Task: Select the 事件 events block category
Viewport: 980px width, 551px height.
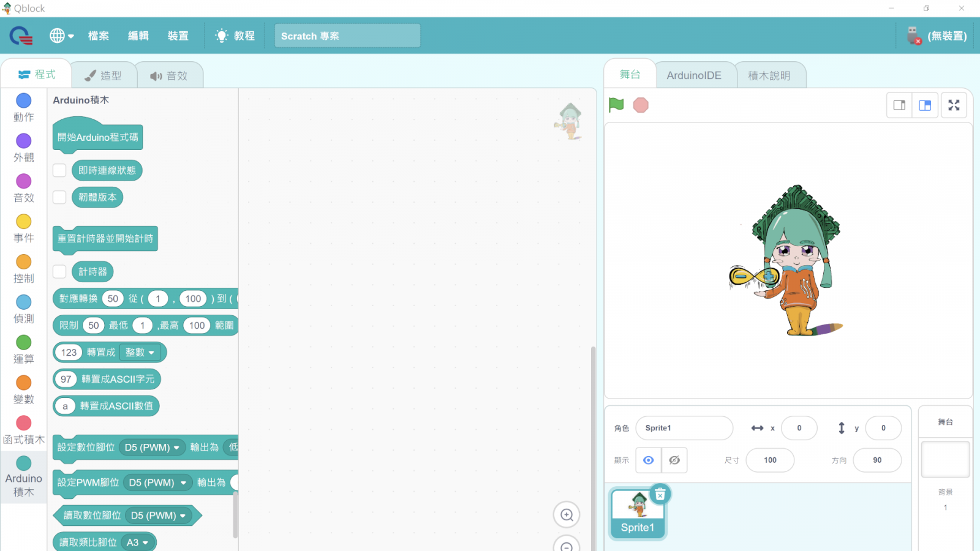Action: [x=24, y=229]
